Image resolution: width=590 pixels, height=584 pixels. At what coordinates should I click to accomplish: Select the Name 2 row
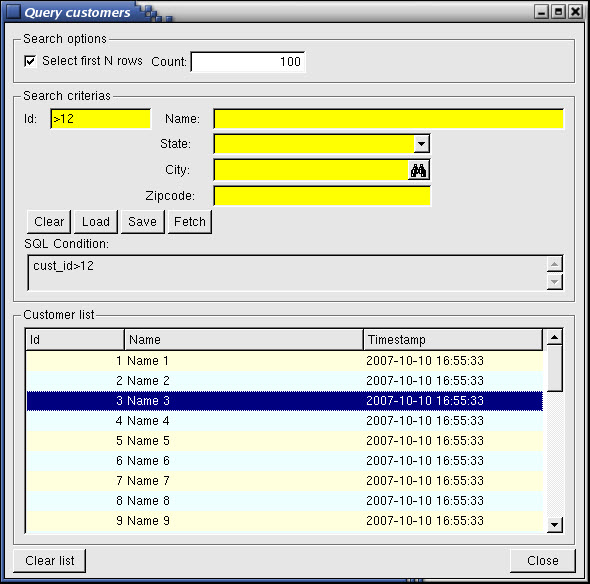pyautogui.click(x=284, y=381)
